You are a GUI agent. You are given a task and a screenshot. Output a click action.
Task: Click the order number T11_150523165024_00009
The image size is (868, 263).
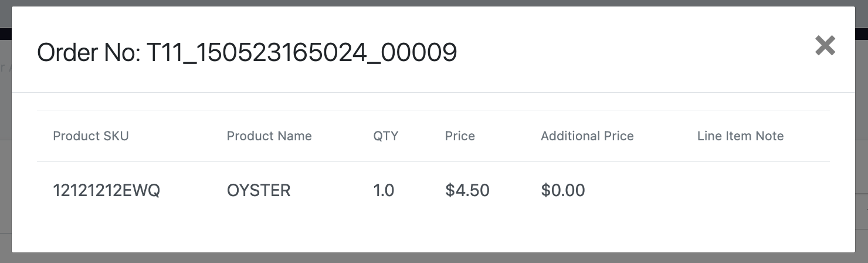coord(301,53)
